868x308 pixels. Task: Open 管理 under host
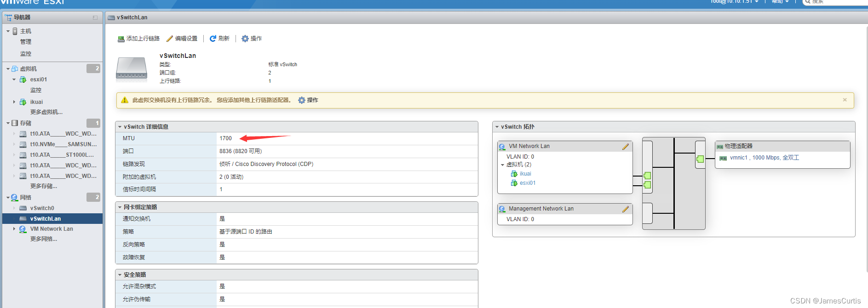coord(26,42)
